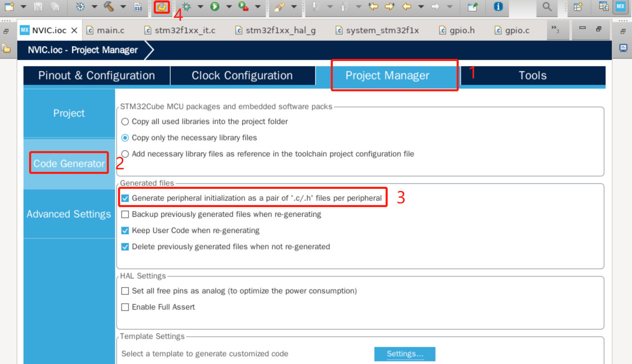Click Next edit location starred arrow
Viewport: 632px width, 364px height.
click(x=390, y=6)
